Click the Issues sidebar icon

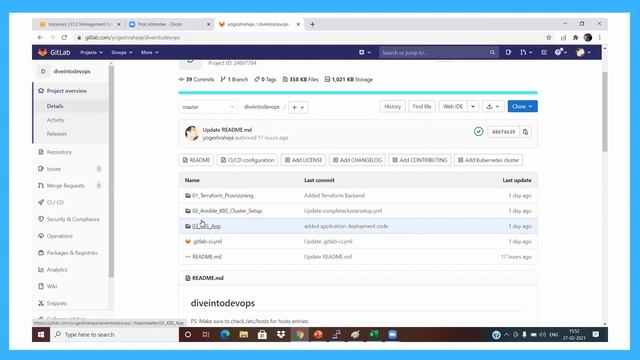(41, 169)
